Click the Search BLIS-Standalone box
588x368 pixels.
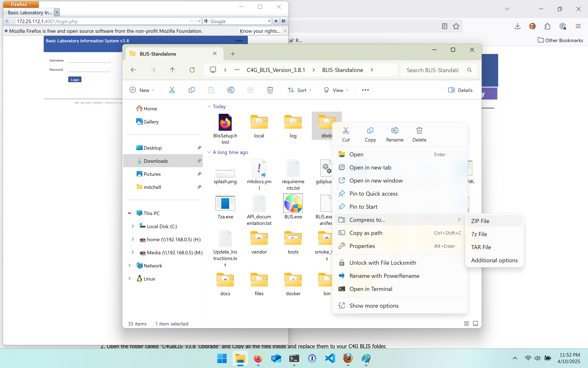click(x=439, y=70)
